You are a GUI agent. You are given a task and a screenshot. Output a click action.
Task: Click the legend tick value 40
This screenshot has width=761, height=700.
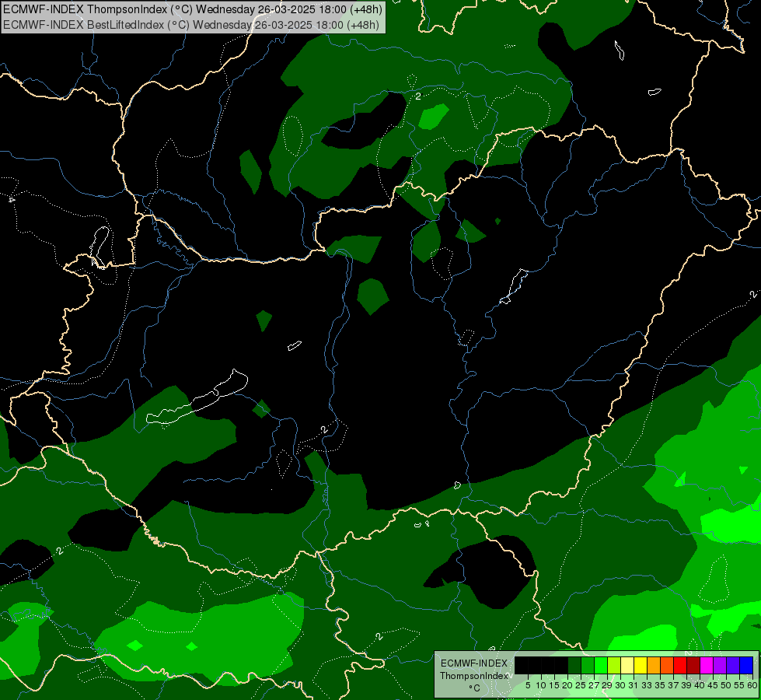pyautogui.click(x=700, y=685)
